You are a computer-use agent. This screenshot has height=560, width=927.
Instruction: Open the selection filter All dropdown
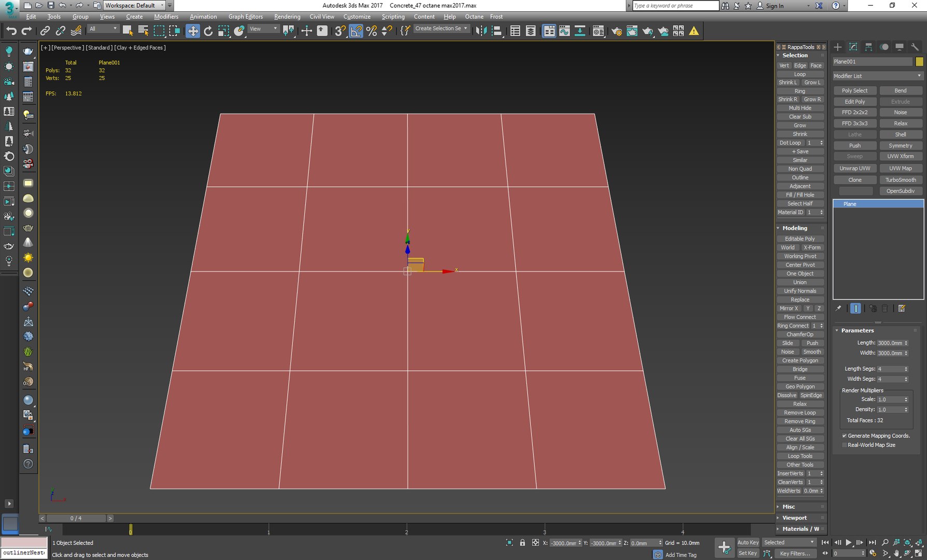(x=103, y=29)
